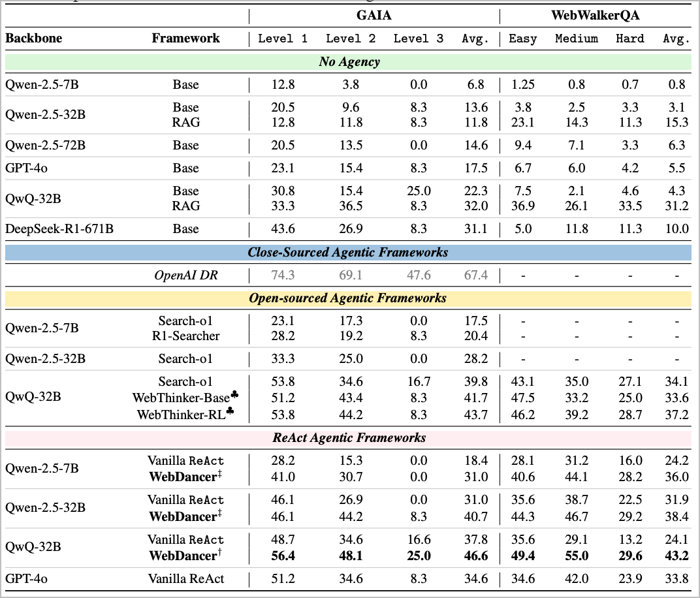Select the value 36.5 in QwQ-32B RAG row
Image resolution: width=700 pixels, height=598 pixels.
[351, 206]
